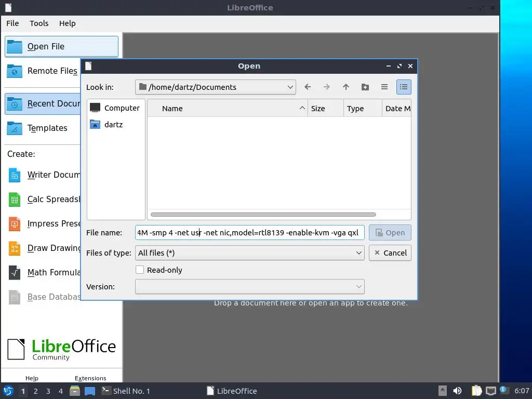Expand the Look in path dropdown
532x399 pixels.
coord(216,87)
